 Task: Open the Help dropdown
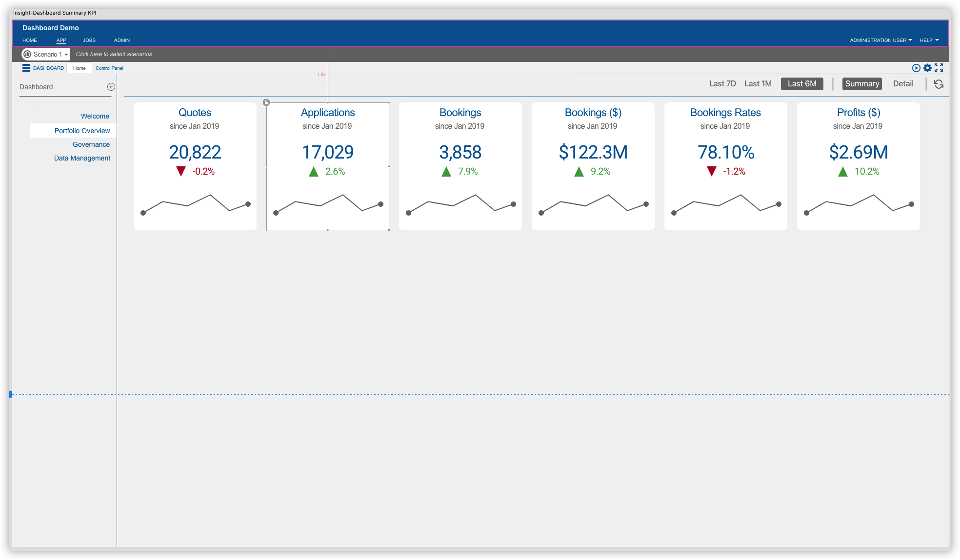point(929,40)
